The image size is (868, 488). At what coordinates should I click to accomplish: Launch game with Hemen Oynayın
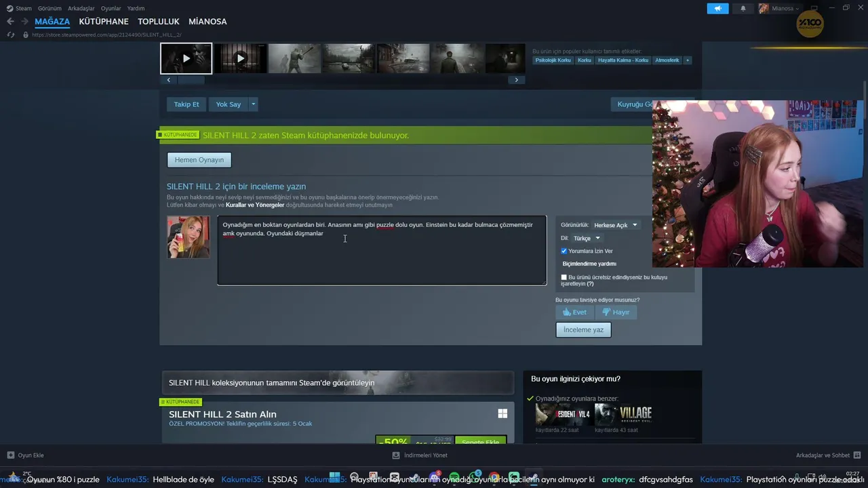tap(199, 160)
